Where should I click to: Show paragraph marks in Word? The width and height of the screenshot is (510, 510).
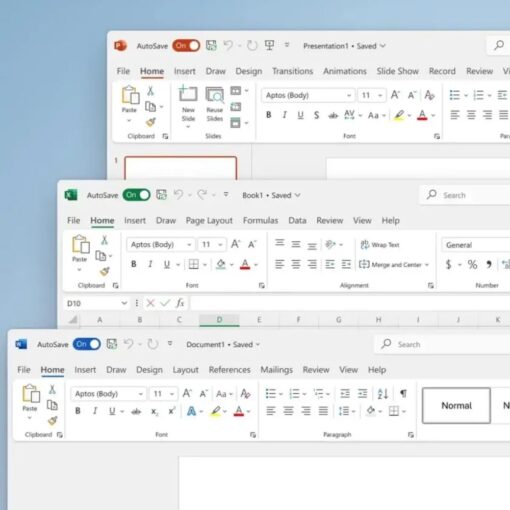[x=403, y=394]
